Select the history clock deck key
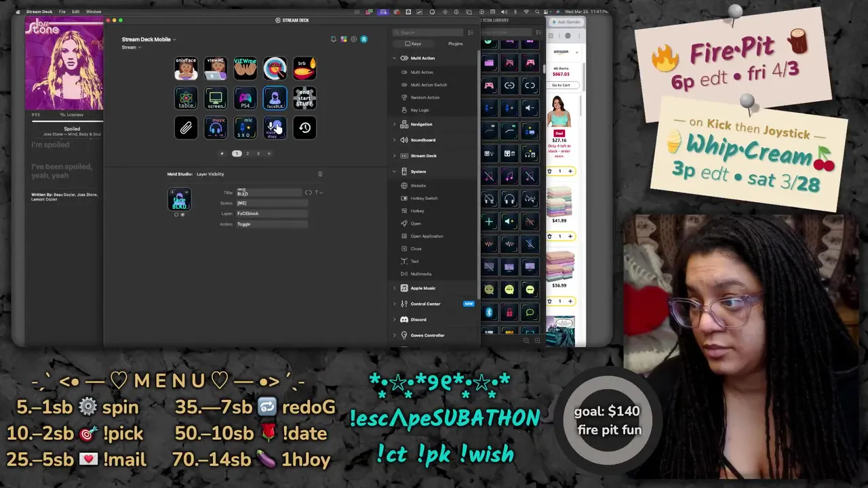868x488 pixels. tap(304, 128)
